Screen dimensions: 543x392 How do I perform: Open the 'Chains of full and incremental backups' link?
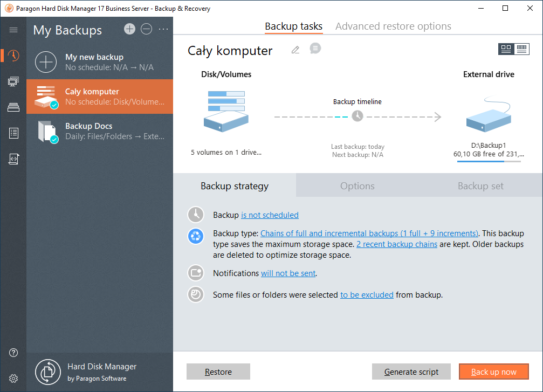coord(369,233)
